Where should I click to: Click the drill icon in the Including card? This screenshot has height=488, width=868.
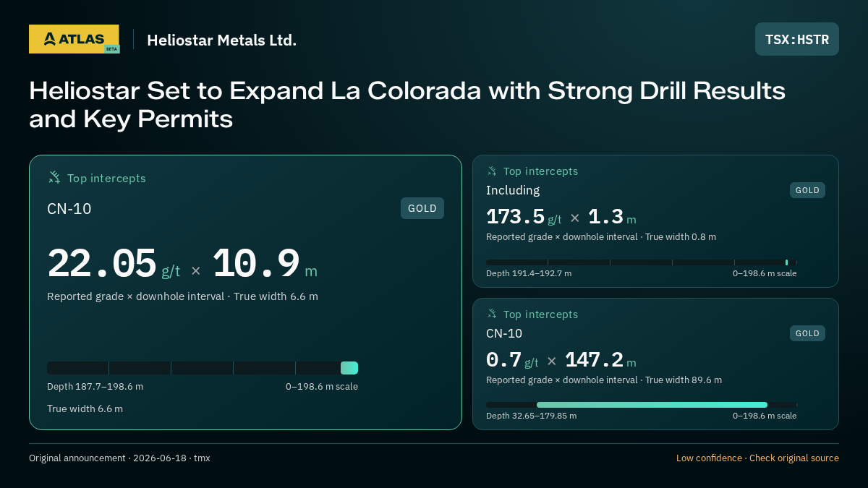pos(492,171)
